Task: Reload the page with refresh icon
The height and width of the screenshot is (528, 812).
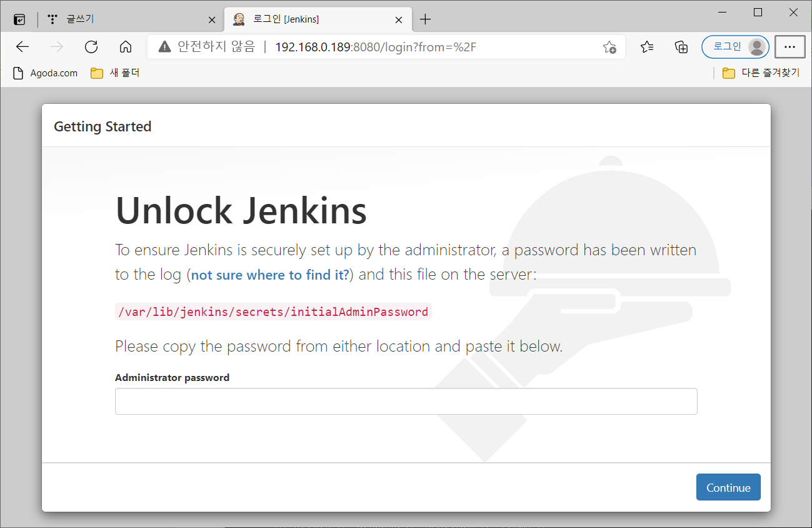Action: 91,47
